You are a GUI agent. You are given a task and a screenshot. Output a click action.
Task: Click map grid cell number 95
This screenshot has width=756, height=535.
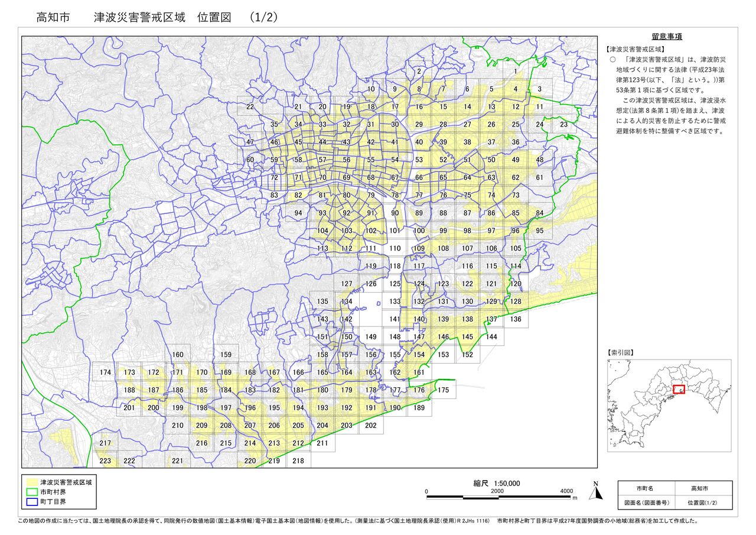click(x=540, y=231)
